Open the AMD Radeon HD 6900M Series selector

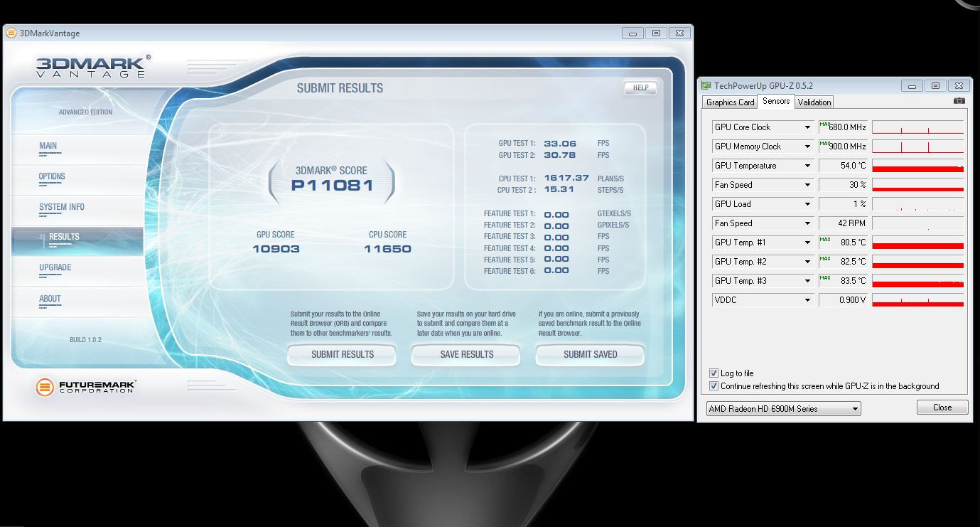pyautogui.click(x=783, y=409)
